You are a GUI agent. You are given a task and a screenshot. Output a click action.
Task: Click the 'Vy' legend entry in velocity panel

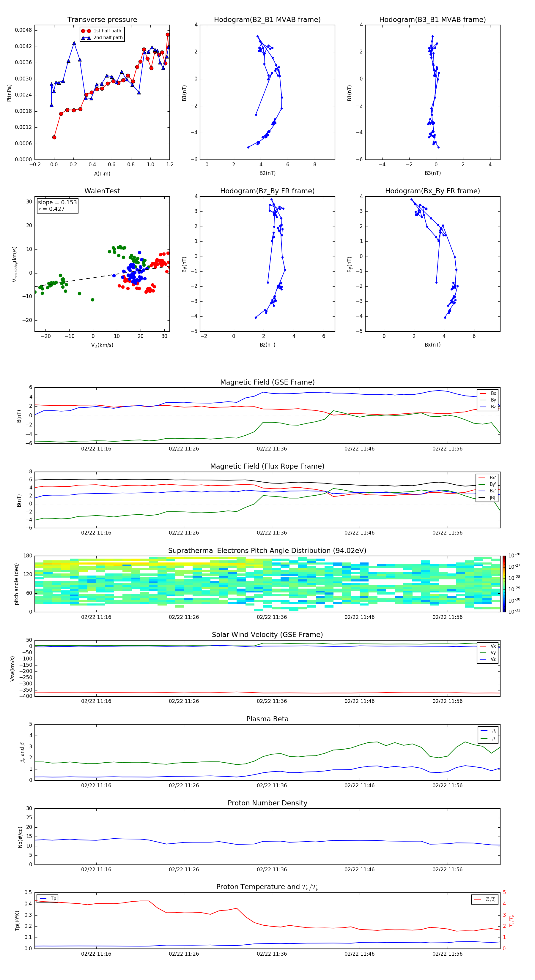[x=488, y=653]
